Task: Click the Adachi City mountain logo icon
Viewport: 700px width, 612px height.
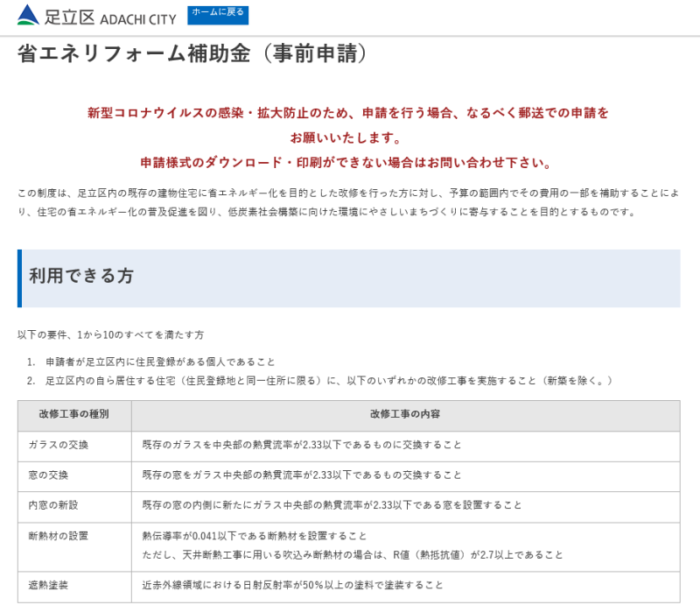Action: click(x=28, y=15)
